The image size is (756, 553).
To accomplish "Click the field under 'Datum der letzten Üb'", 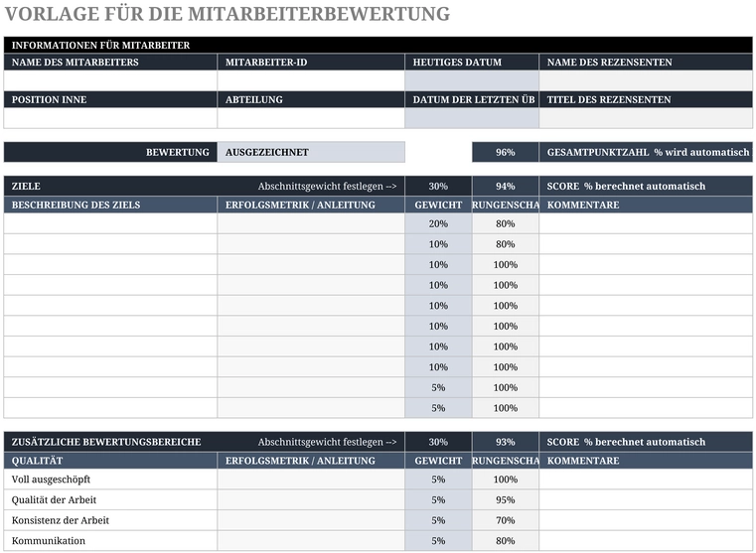I will click(472, 118).
